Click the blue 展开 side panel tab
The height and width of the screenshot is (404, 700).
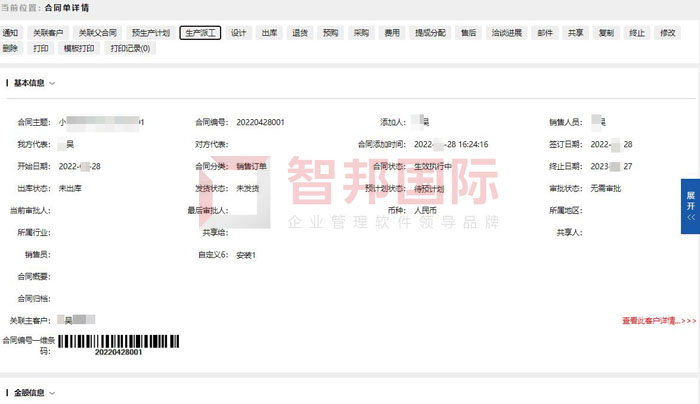[x=689, y=203]
